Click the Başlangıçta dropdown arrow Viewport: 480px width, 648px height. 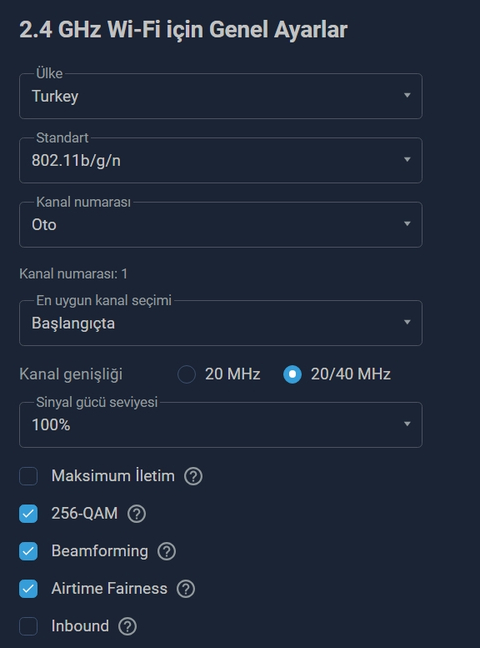click(407, 322)
